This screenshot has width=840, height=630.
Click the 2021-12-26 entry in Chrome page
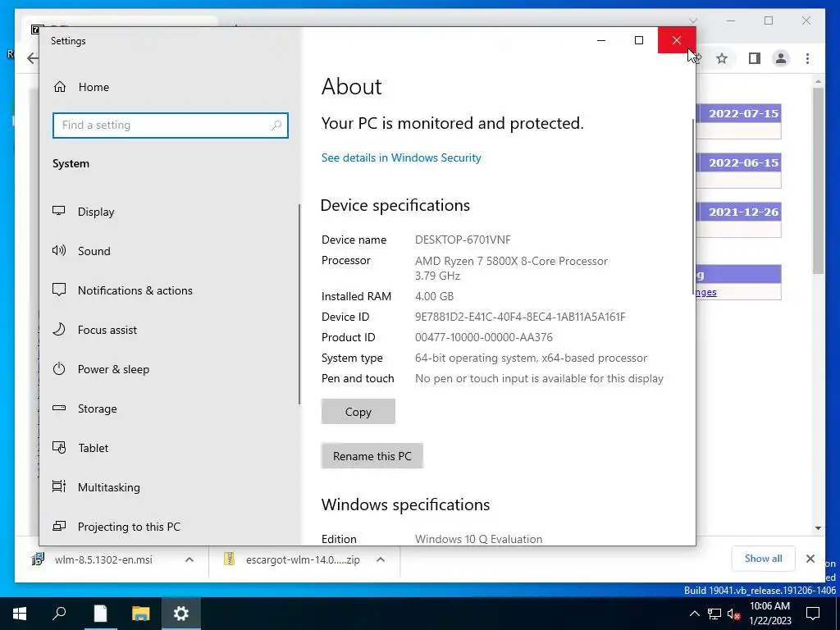(743, 212)
